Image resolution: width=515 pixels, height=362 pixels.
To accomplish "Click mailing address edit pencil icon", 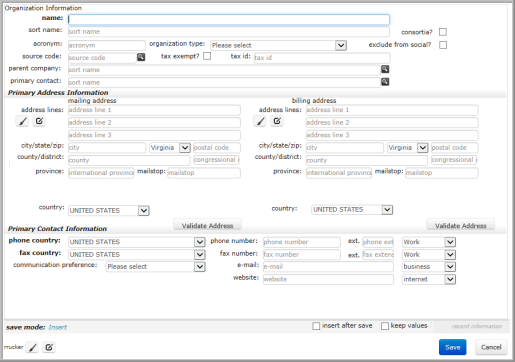I will pos(39,121).
